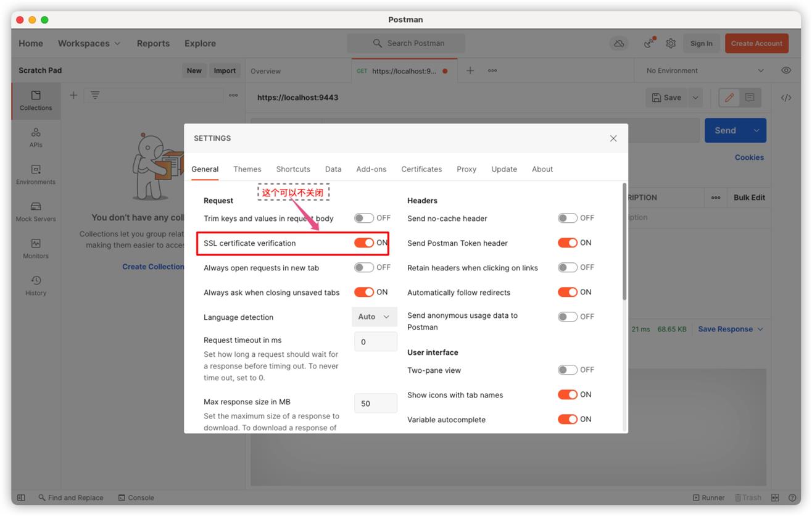
Task: Click the Settings dialog vertical scrollbar
Action: 624,242
